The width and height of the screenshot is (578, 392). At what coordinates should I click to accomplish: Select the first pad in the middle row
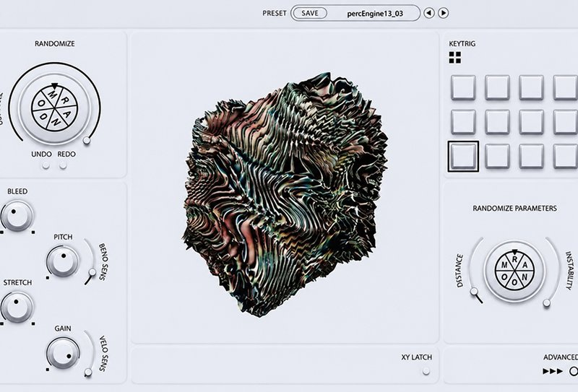click(463, 122)
